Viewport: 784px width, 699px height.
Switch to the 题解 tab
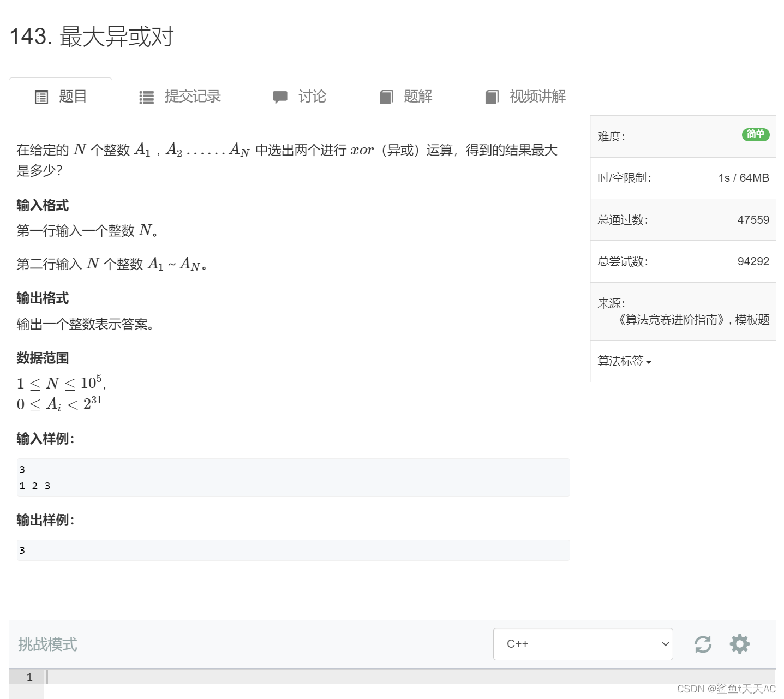click(x=418, y=96)
